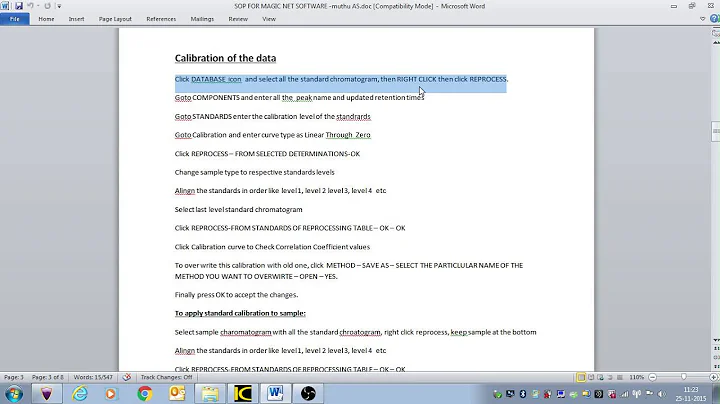The height and width of the screenshot is (404, 720).
Task: Open the Mailings ribbon tab
Action: click(202, 19)
